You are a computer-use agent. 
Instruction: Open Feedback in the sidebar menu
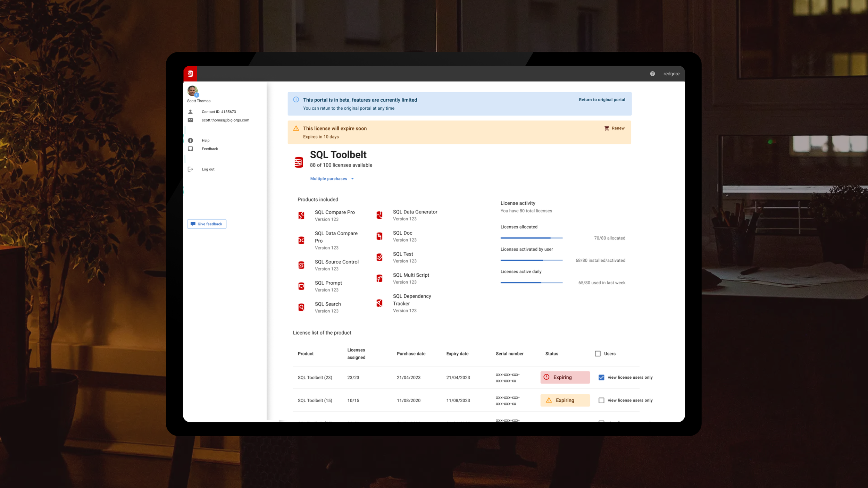click(210, 149)
